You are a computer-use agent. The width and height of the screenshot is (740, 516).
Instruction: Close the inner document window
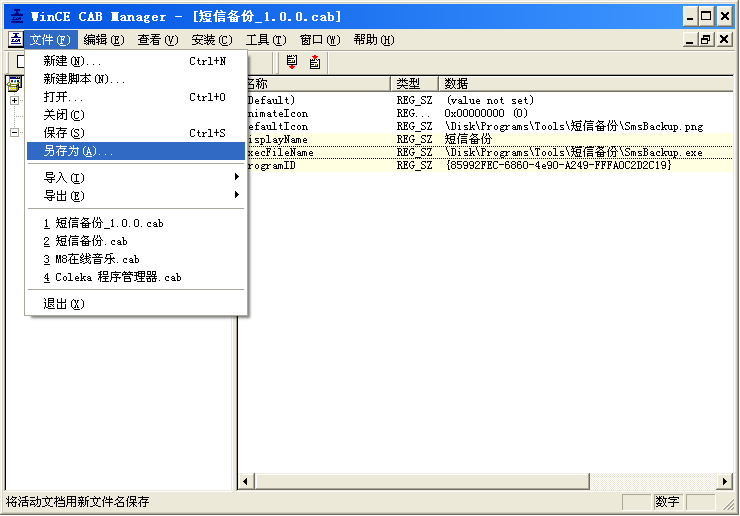pyautogui.click(x=724, y=40)
